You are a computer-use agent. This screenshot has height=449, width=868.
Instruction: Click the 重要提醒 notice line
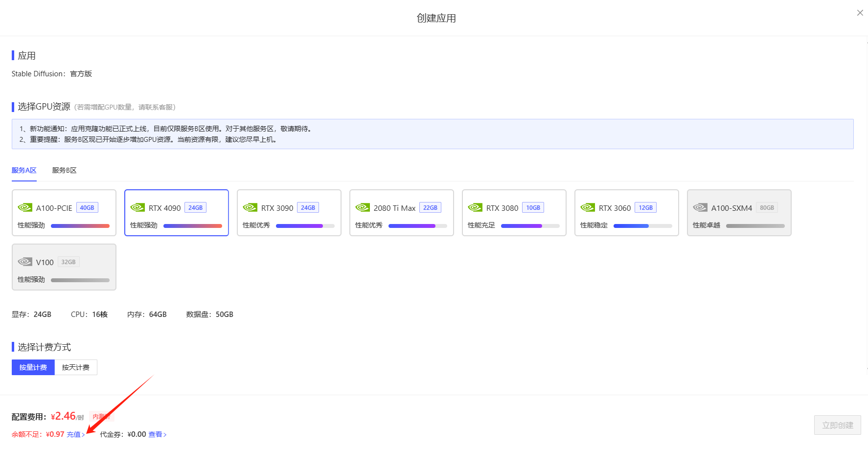[x=149, y=139]
